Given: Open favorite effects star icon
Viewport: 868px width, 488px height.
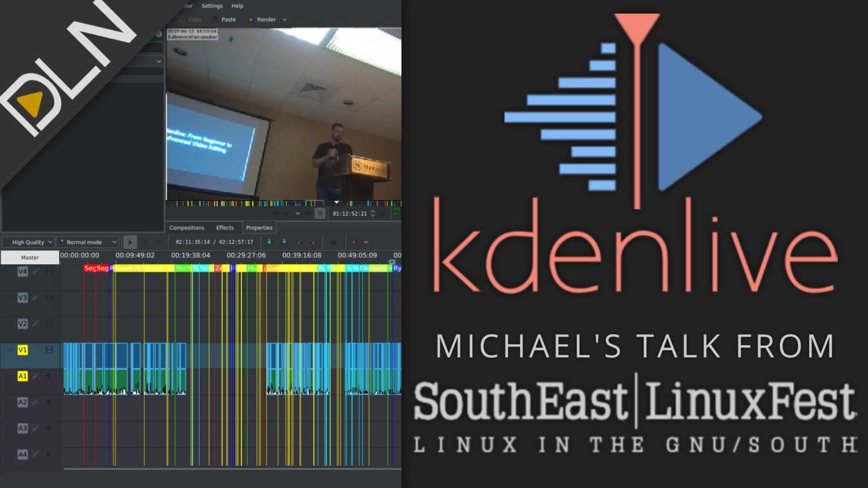Looking at the screenshot, I should [334, 242].
